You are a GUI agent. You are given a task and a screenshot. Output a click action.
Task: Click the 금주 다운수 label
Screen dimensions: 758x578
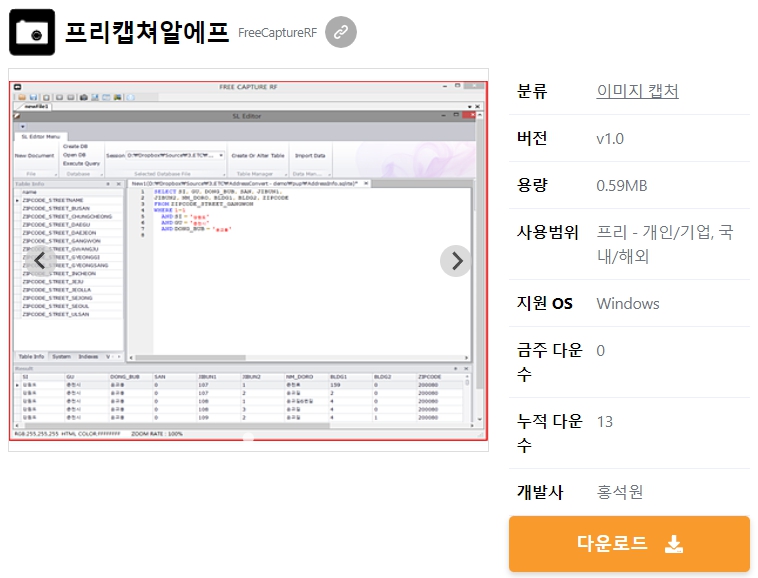coord(550,362)
